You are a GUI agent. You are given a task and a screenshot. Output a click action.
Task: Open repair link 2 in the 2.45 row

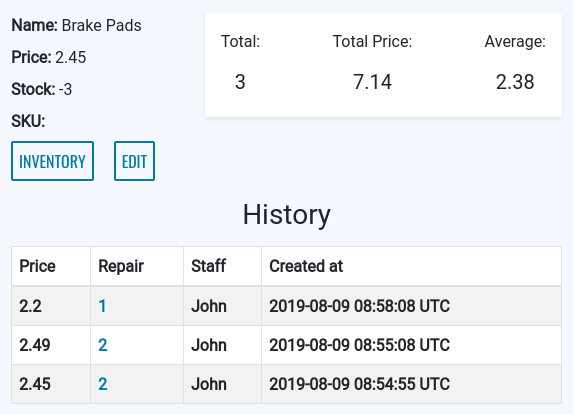(x=103, y=384)
